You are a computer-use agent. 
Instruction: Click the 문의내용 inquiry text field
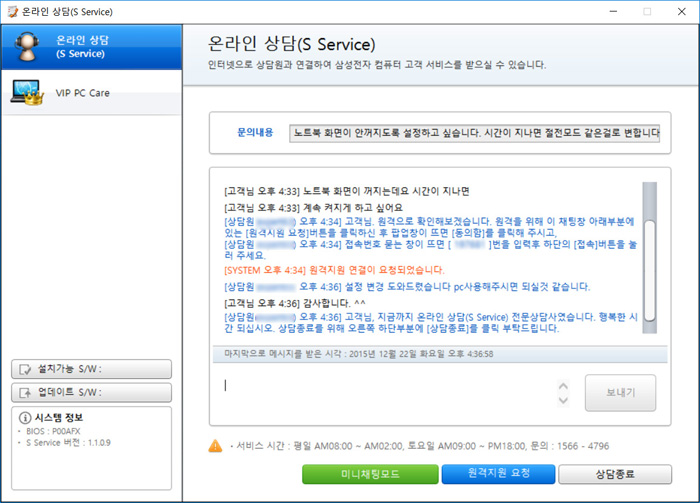click(x=474, y=133)
